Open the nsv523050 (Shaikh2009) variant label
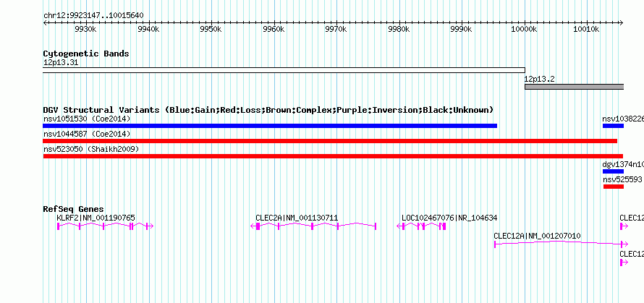This screenshot has height=303, width=644. click(90, 149)
